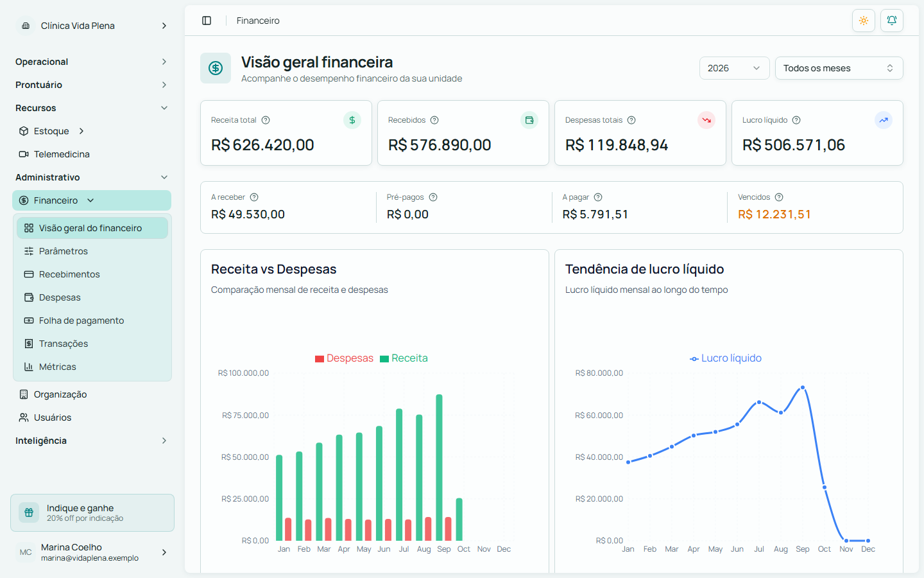The image size is (924, 578).
Task: Click help icon next to Despesas totais
Action: tap(631, 120)
